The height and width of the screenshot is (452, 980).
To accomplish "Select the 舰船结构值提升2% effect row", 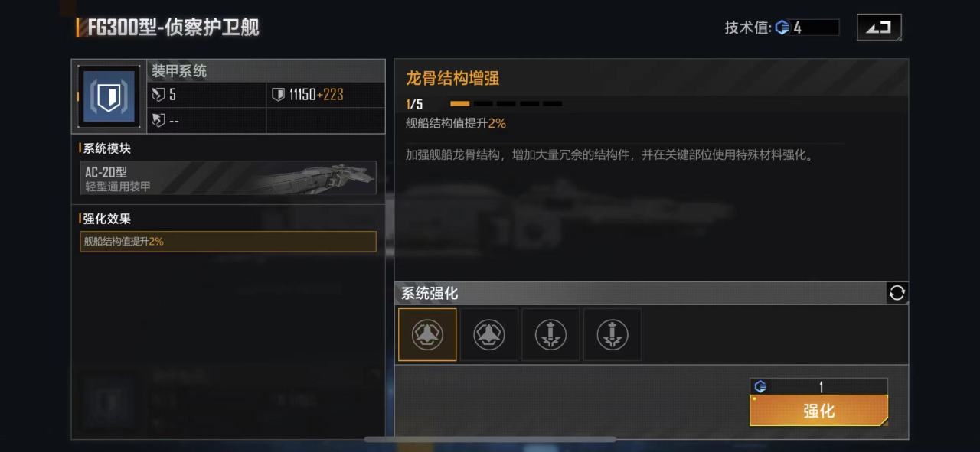I will click(x=228, y=241).
